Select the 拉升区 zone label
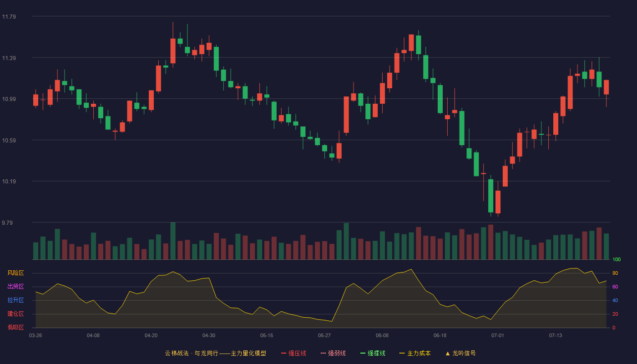 pyautogui.click(x=15, y=300)
